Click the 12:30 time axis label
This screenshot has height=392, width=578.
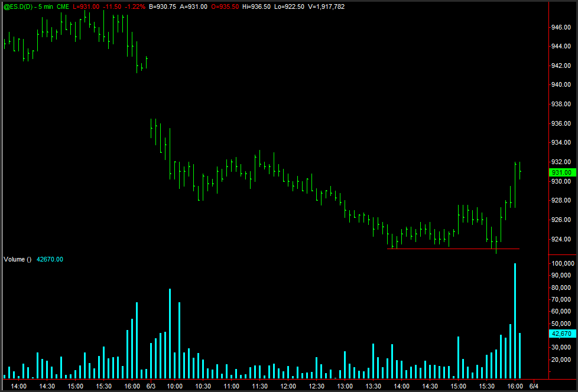(317, 386)
